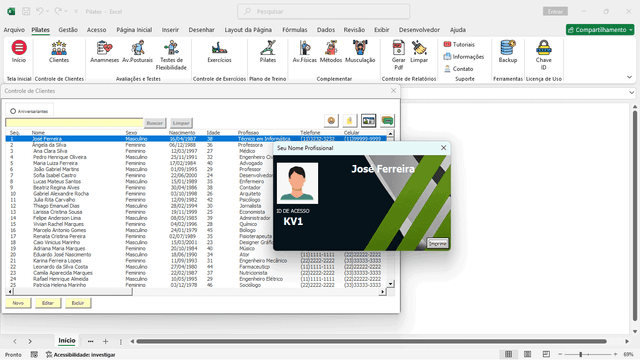Click the zoom slider handle
The width and height of the screenshot is (640, 360).
580,354
